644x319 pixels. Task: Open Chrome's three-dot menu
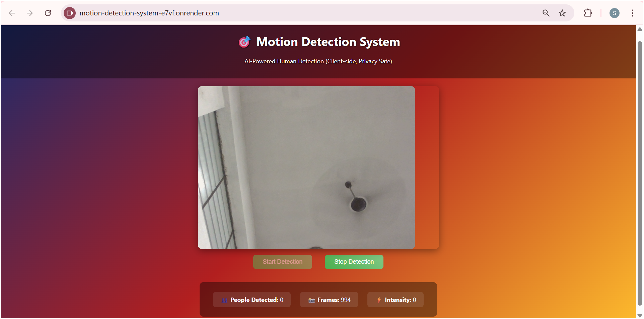click(x=632, y=13)
